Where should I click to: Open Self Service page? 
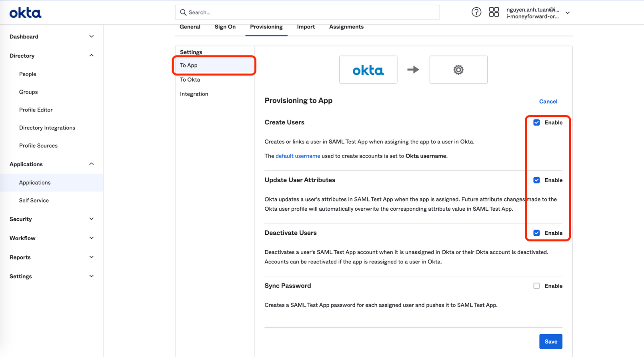34,201
